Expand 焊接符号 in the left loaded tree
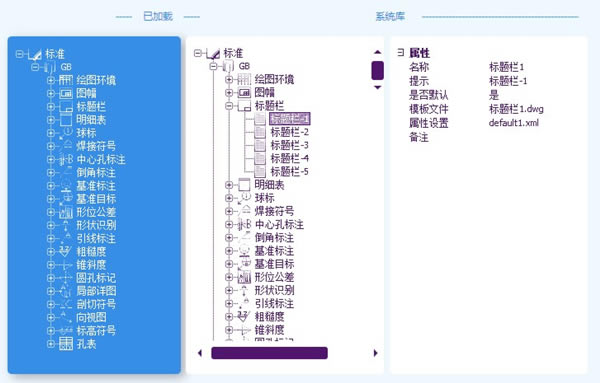Viewport: 600px width, 383px height. [x=51, y=146]
